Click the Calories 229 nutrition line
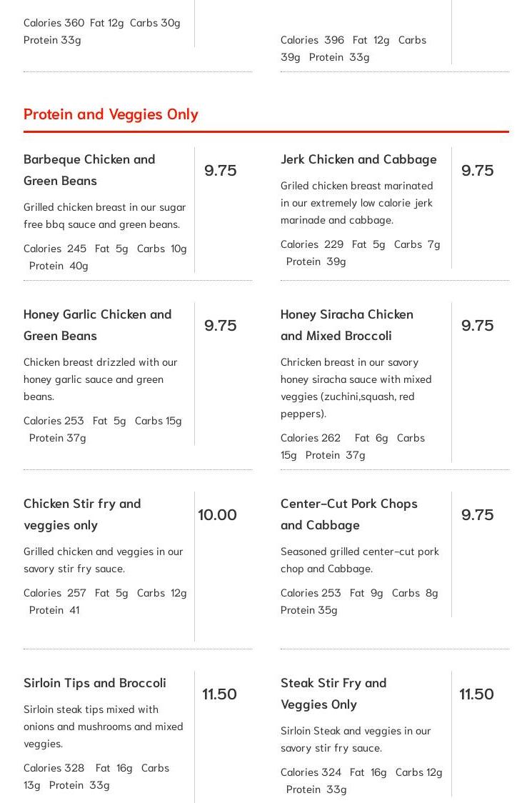532x803 pixels. click(x=360, y=253)
